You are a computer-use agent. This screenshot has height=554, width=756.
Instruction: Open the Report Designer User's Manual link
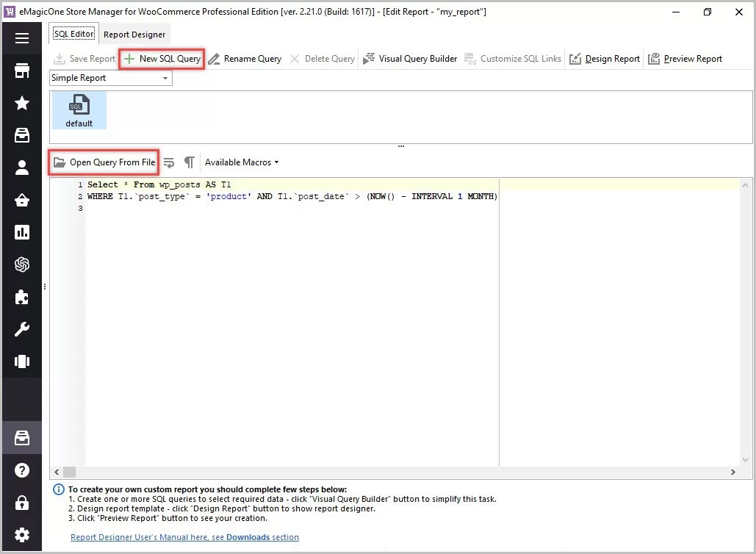tap(184, 537)
